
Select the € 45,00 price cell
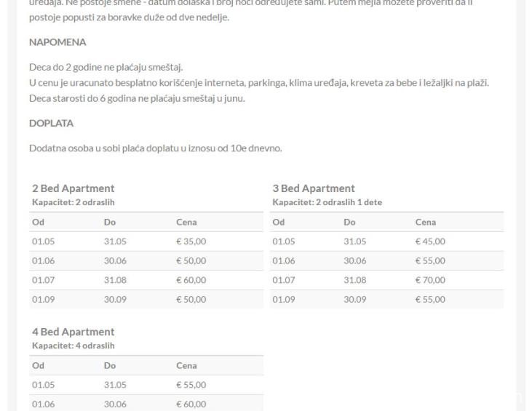pos(430,242)
